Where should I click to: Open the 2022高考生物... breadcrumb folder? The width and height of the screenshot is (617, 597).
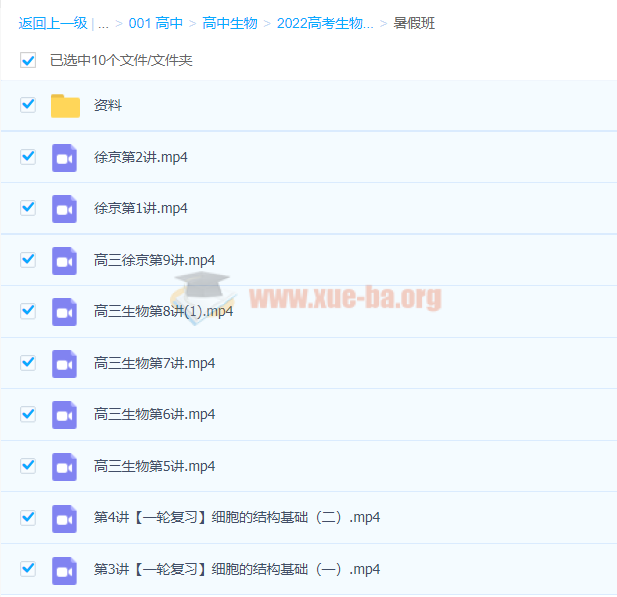325,23
